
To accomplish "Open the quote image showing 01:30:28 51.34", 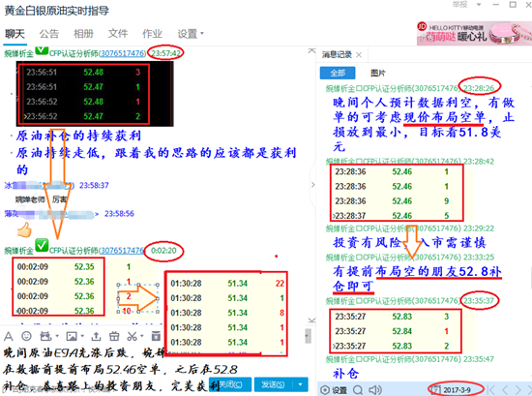I will click(x=225, y=313).
